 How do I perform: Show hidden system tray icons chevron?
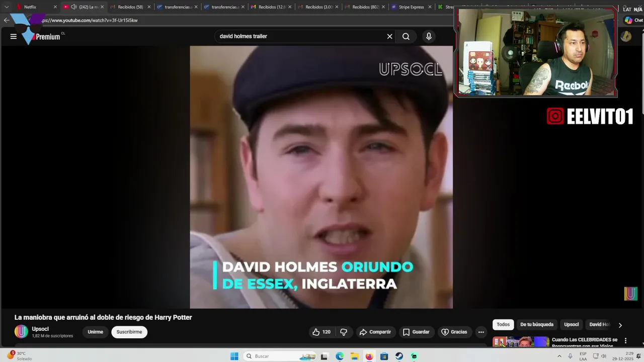click(x=559, y=356)
